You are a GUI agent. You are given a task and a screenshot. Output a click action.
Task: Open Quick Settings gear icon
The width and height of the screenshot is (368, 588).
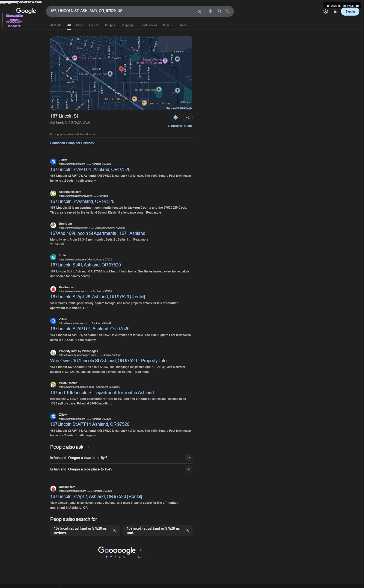click(325, 11)
